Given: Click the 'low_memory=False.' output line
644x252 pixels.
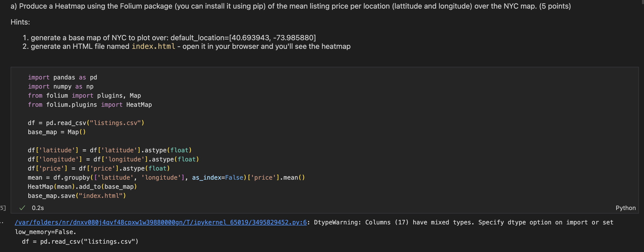Looking at the screenshot, I should (x=45, y=232).
